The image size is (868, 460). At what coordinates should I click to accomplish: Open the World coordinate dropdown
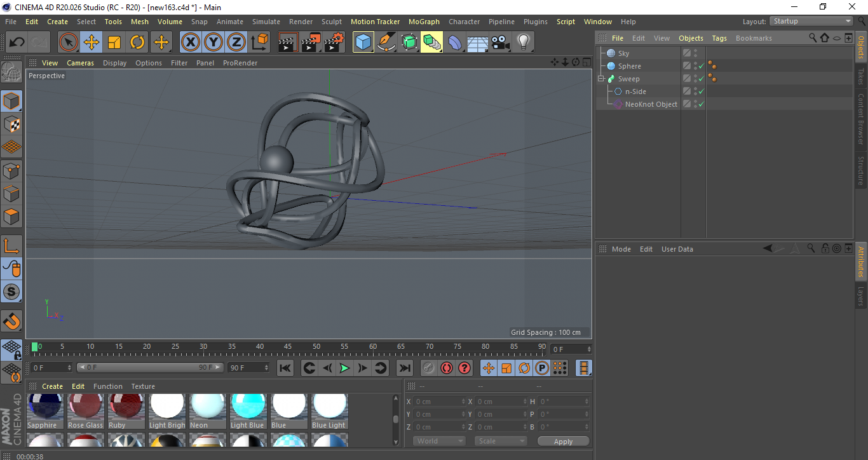439,441
